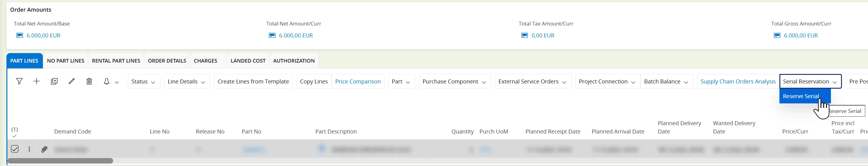868x166 pixels.
Task: Uncheck the selected part line checkbox
Action: [14, 149]
